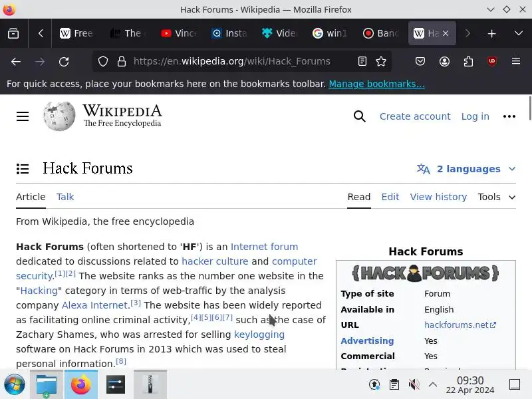Open the Talk tab
Image resolution: width=532 pixels, height=399 pixels.
pos(65,197)
